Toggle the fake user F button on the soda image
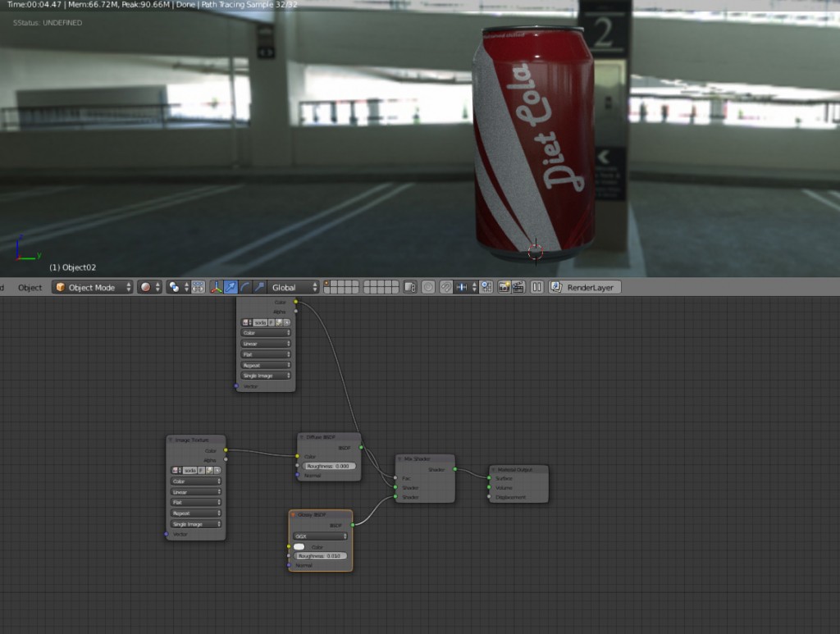Screen dimensions: 840x634 pos(200,471)
